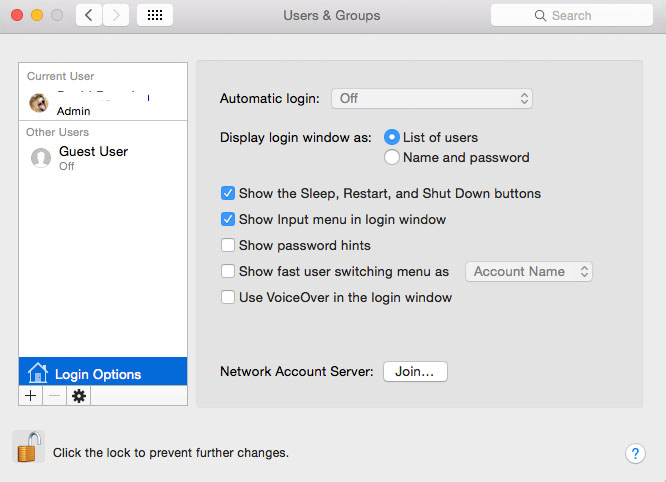Open the help question mark button
Viewport: 666px width, 482px height.
point(635,454)
